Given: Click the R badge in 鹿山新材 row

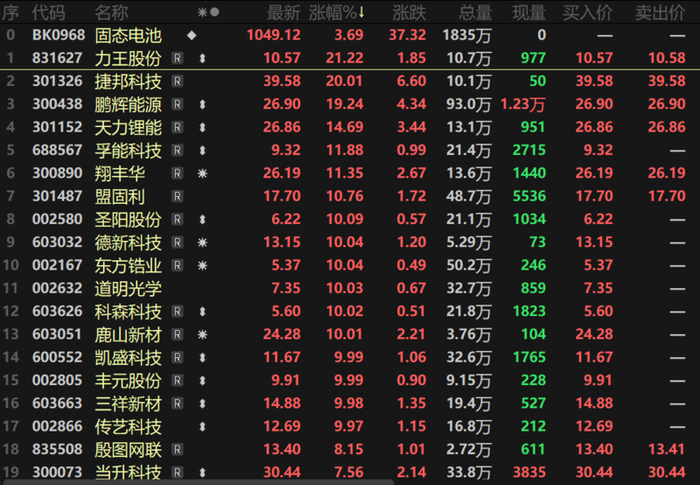Looking at the screenshot, I should coord(177,334).
